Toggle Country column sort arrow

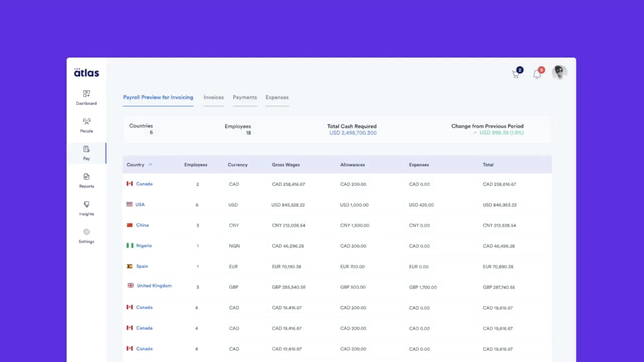point(150,165)
